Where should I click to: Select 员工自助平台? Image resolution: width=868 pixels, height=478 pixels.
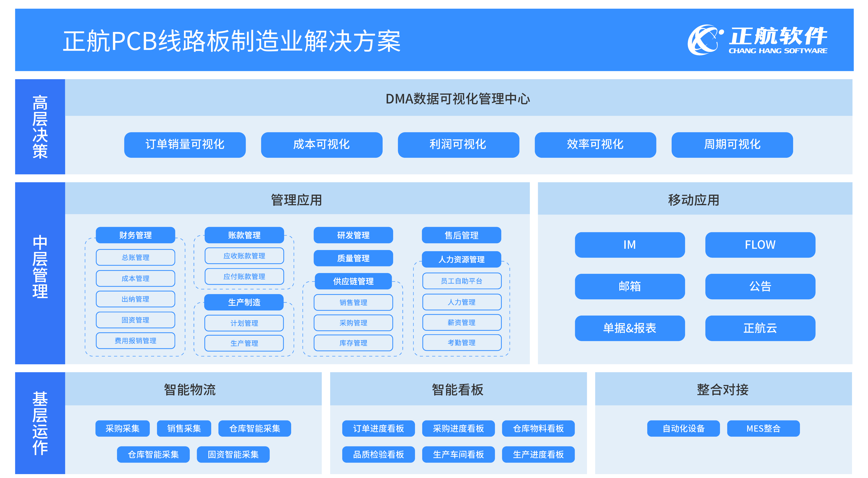tap(462, 281)
